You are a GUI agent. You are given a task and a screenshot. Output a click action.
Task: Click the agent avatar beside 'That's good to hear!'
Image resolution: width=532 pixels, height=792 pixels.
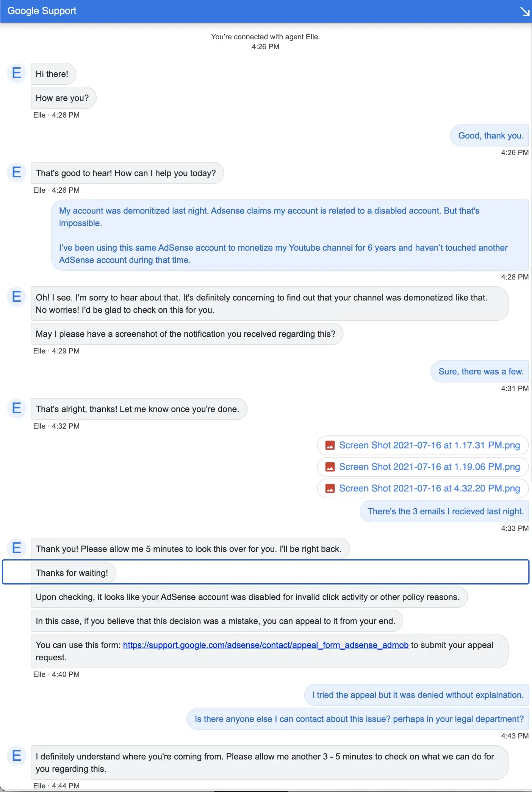click(x=16, y=172)
